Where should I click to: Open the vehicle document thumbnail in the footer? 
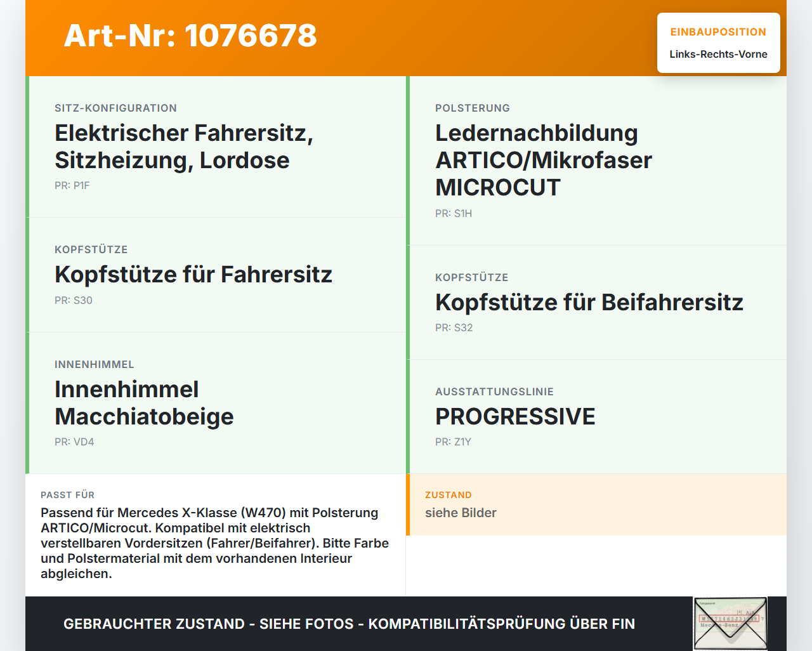tap(730, 624)
